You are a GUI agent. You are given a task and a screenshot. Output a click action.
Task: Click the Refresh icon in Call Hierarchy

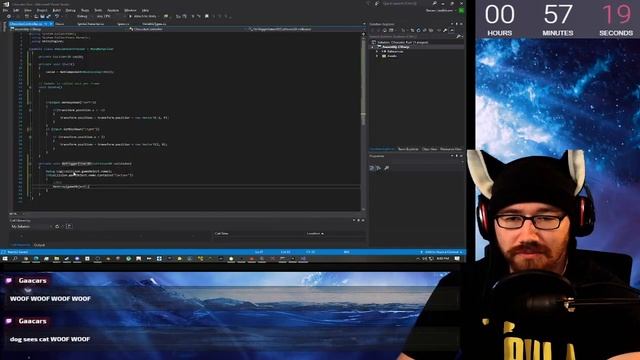[x=57, y=226]
